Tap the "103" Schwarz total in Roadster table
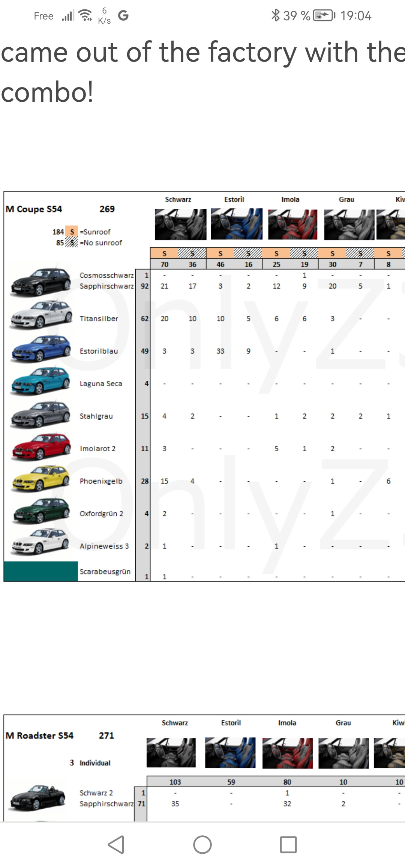The height and width of the screenshot is (868, 405). coord(175,782)
